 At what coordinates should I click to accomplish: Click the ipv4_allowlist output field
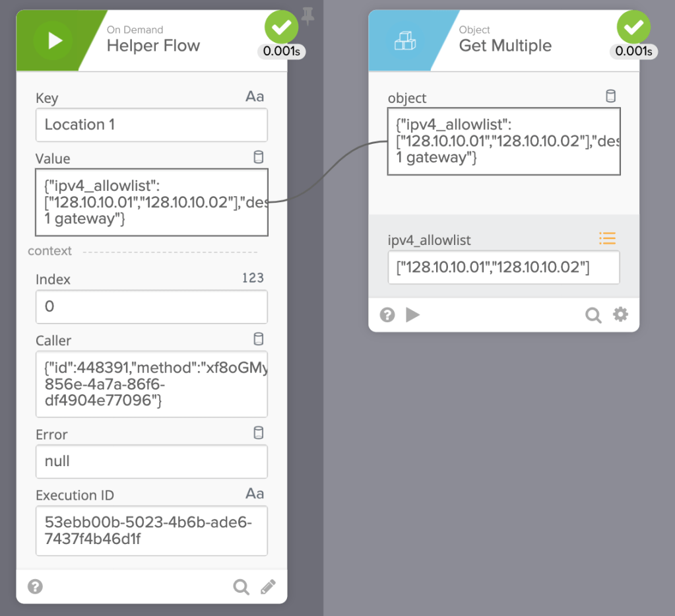pyautogui.click(x=503, y=267)
